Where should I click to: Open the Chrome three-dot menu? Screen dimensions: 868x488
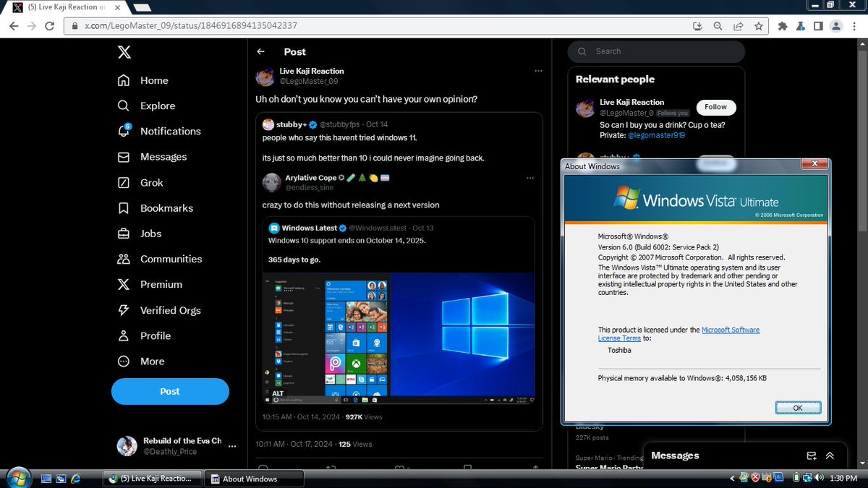(855, 25)
